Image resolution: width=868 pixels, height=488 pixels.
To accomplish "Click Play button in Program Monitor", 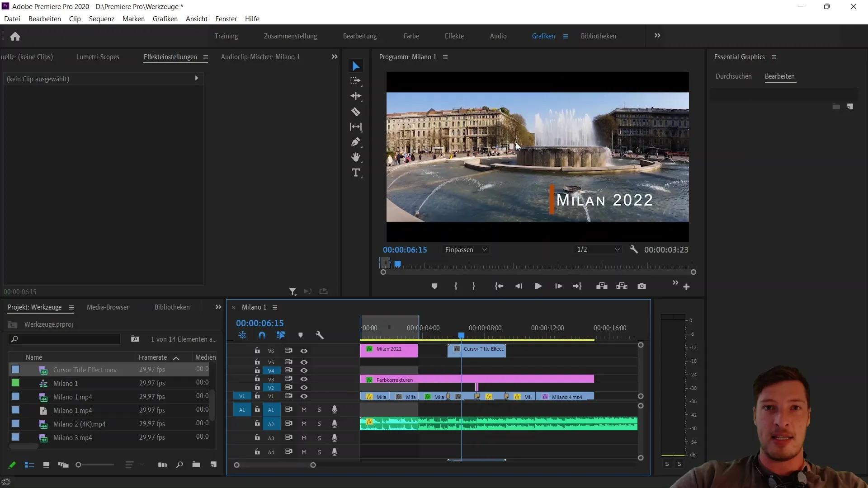I will point(538,286).
